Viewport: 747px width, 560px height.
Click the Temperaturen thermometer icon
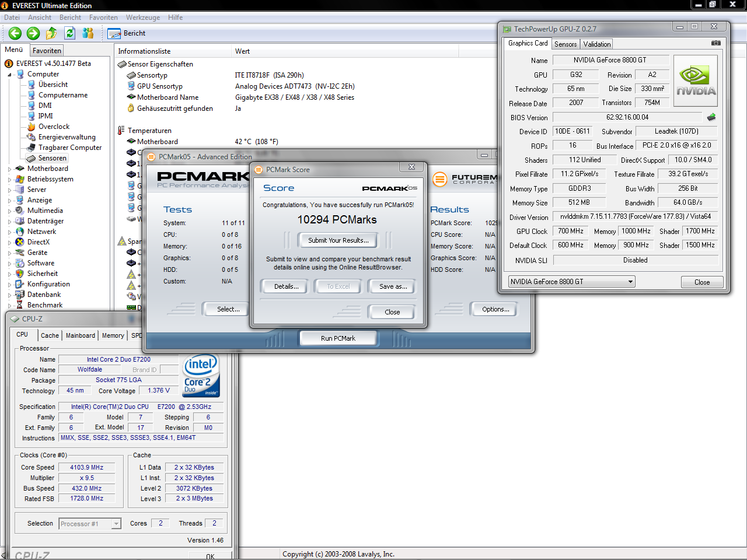coord(121,131)
